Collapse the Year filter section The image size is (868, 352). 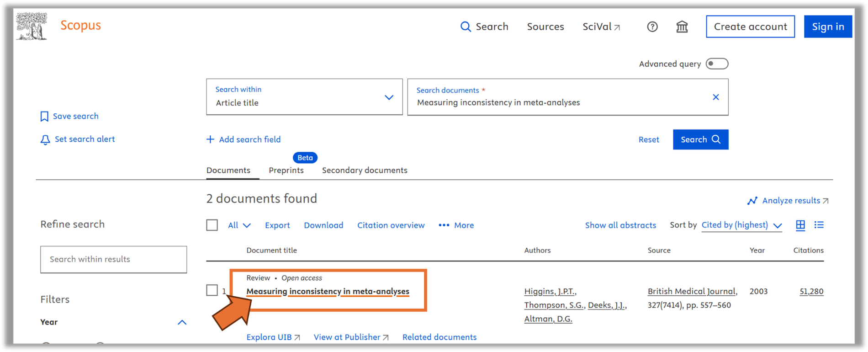point(182,322)
